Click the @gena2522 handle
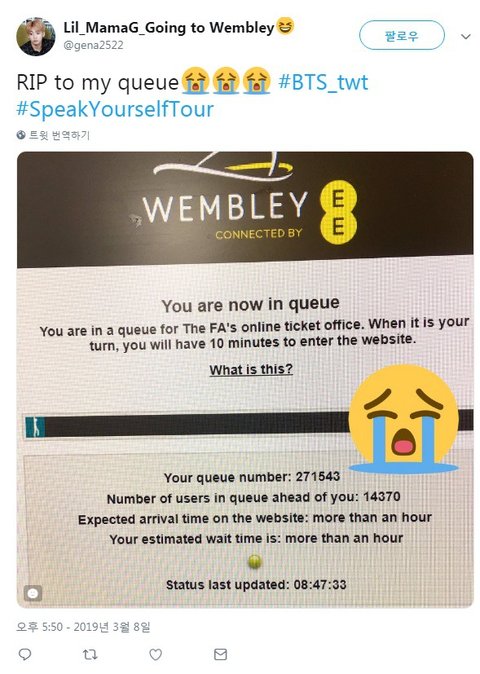480x674 pixels. (93, 46)
